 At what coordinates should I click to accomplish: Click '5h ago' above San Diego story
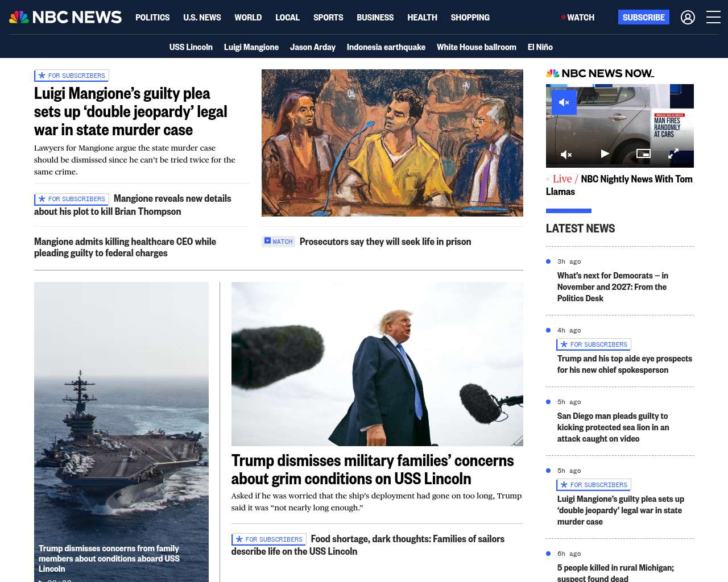coord(569,402)
